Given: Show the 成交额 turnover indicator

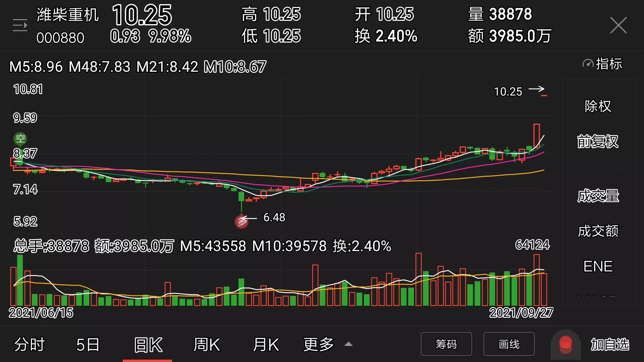Looking at the screenshot, I should tap(598, 231).
